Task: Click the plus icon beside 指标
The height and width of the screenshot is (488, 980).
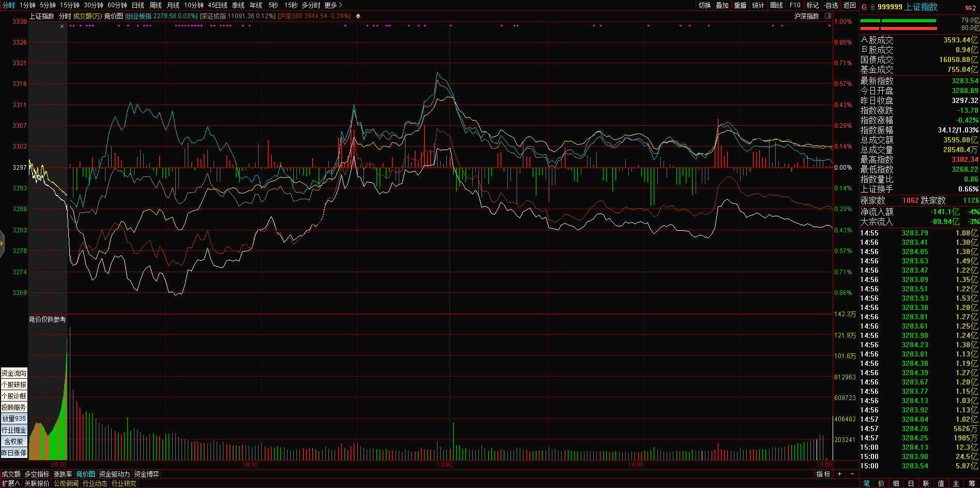Action: tap(839, 474)
